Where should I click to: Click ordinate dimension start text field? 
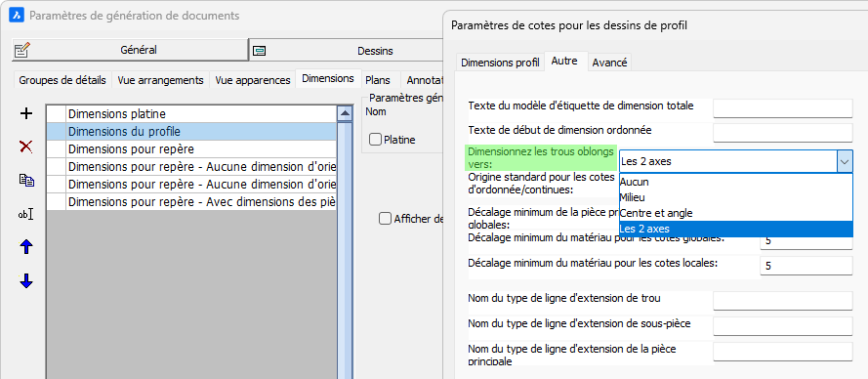pyautogui.click(x=783, y=133)
